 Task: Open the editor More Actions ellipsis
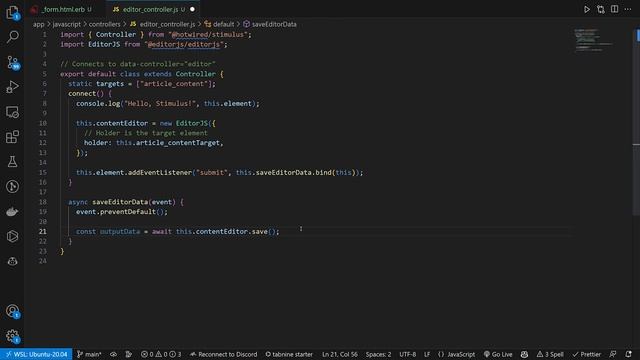(x=628, y=9)
